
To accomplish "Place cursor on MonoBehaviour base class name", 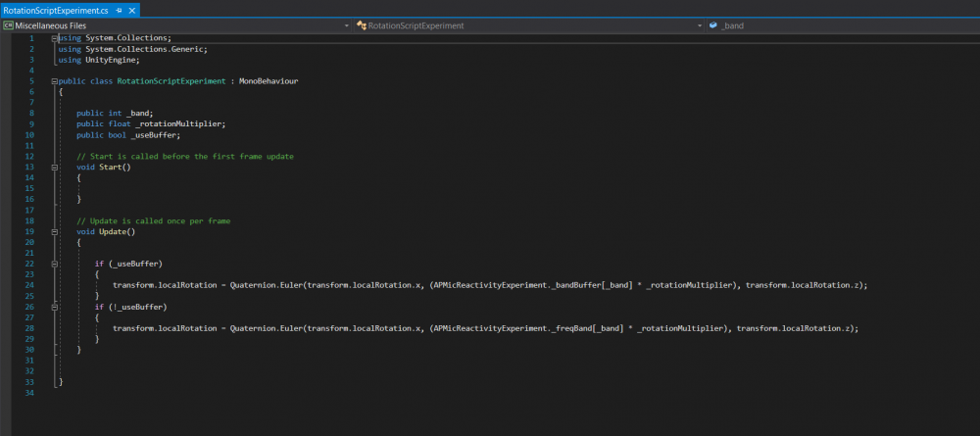I will [269, 81].
